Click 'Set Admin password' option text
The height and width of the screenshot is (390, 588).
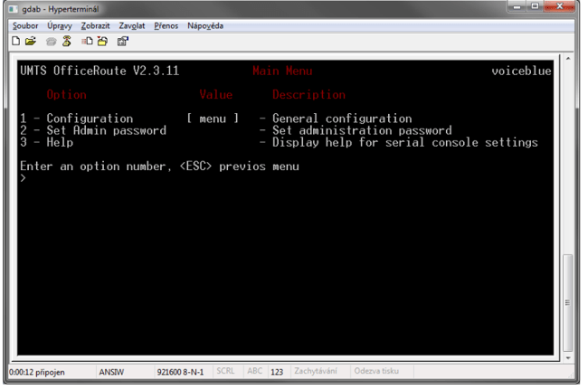pyautogui.click(x=106, y=130)
